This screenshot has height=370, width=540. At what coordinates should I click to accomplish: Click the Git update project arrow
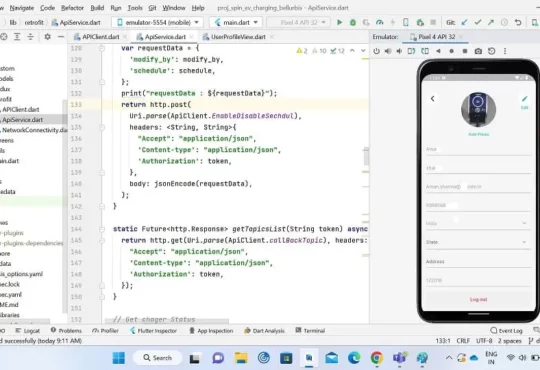pos(464,22)
